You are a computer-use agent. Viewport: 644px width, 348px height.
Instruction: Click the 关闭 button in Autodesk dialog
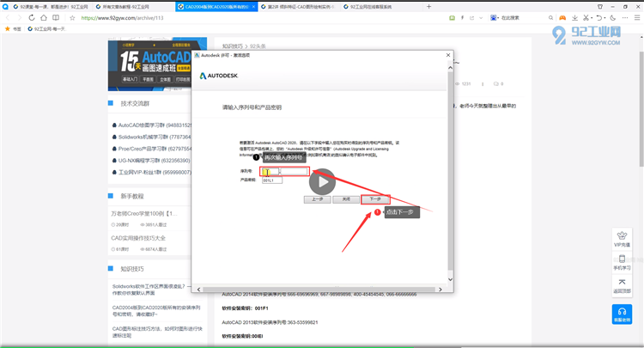[346, 199]
